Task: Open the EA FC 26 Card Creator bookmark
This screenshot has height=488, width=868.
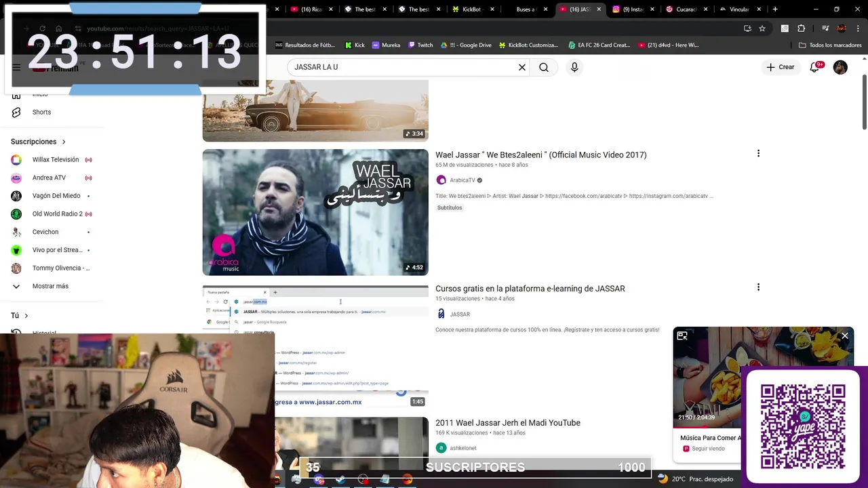Action: click(x=599, y=45)
